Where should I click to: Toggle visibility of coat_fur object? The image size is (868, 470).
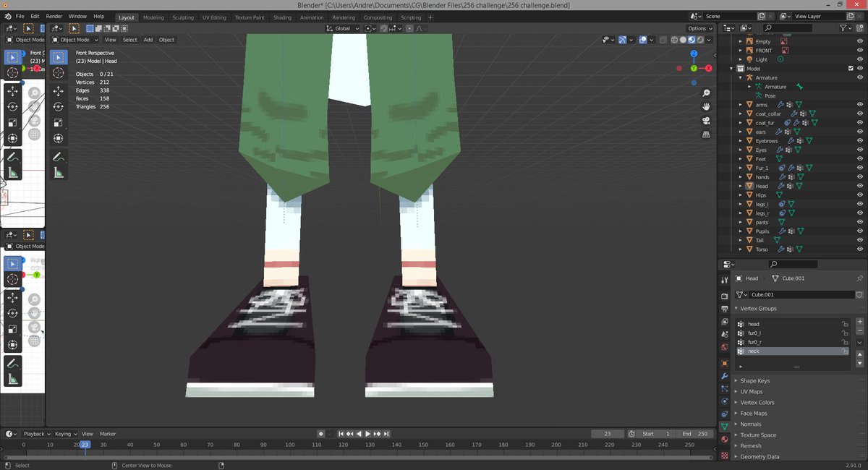pos(859,123)
